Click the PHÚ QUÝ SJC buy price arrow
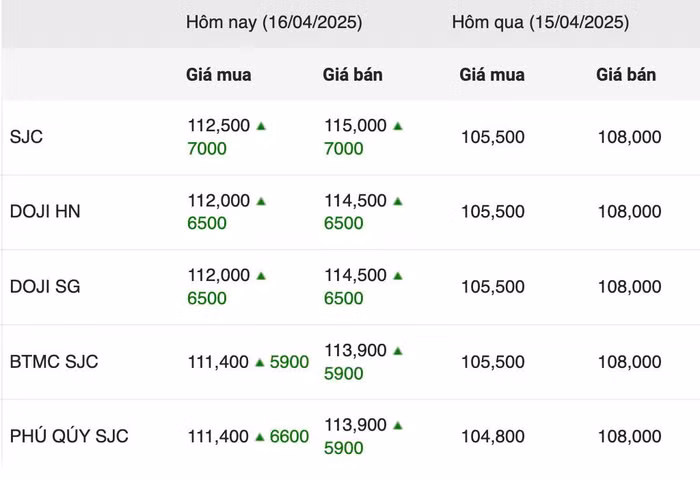This screenshot has width=700, height=480. [x=259, y=437]
